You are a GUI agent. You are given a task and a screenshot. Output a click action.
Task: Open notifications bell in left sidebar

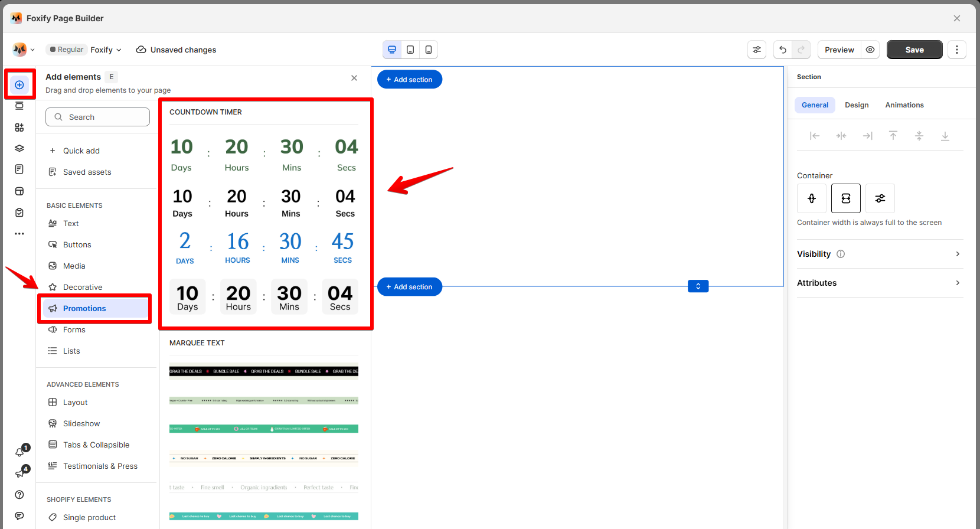point(19,452)
